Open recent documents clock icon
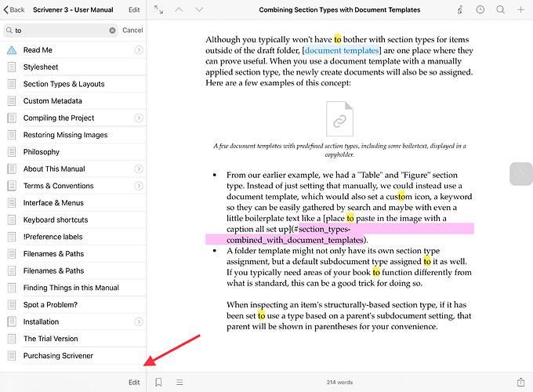Viewport: 533px width, 392px height. [480, 9]
